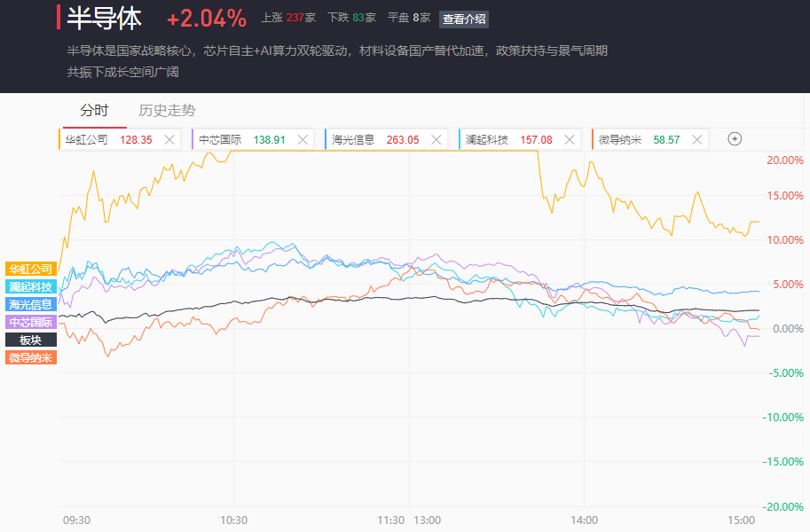Open the 查看介绍 button

click(464, 19)
